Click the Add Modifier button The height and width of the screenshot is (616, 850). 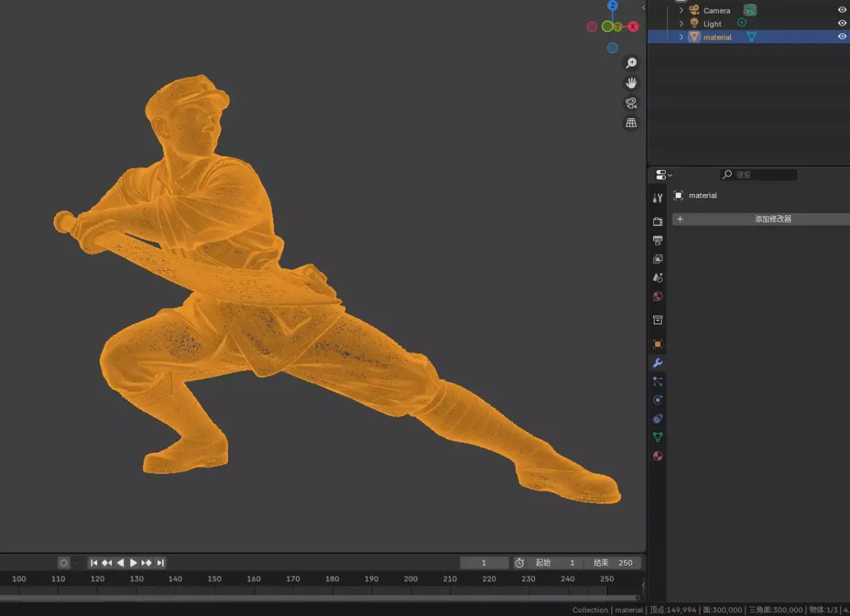coord(761,219)
